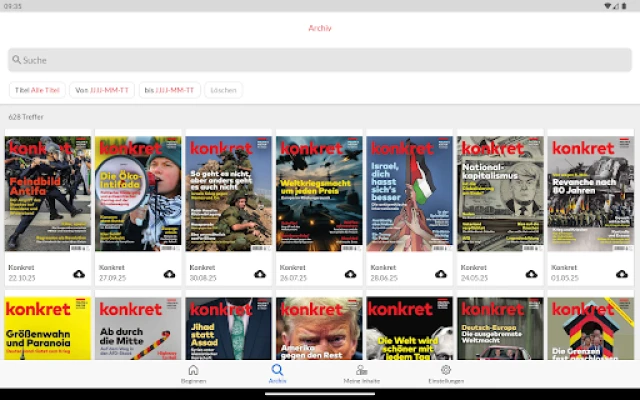This screenshot has width=640, height=400.
Task: Open the Weltkriegsmacht um jeden Preis cover
Action: coord(319,193)
